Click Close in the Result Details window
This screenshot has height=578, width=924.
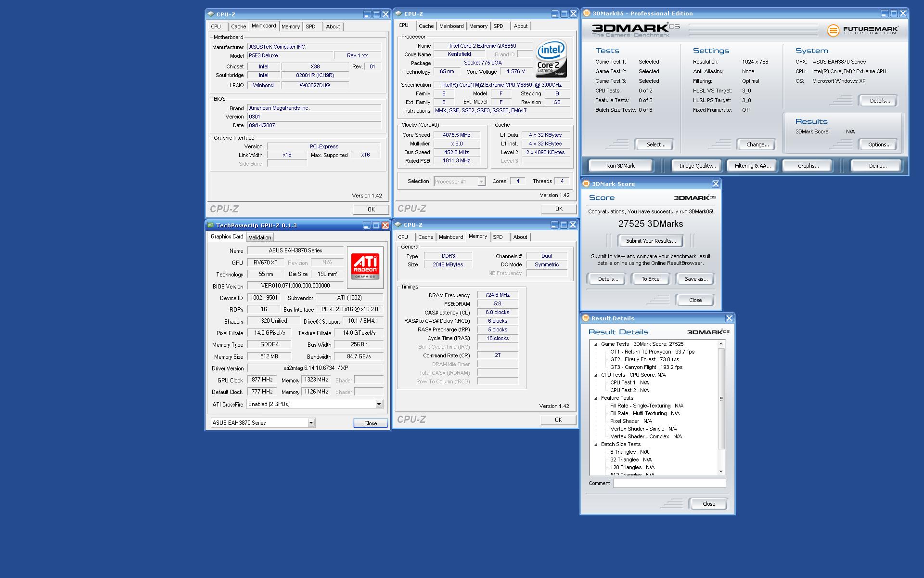[708, 504]
